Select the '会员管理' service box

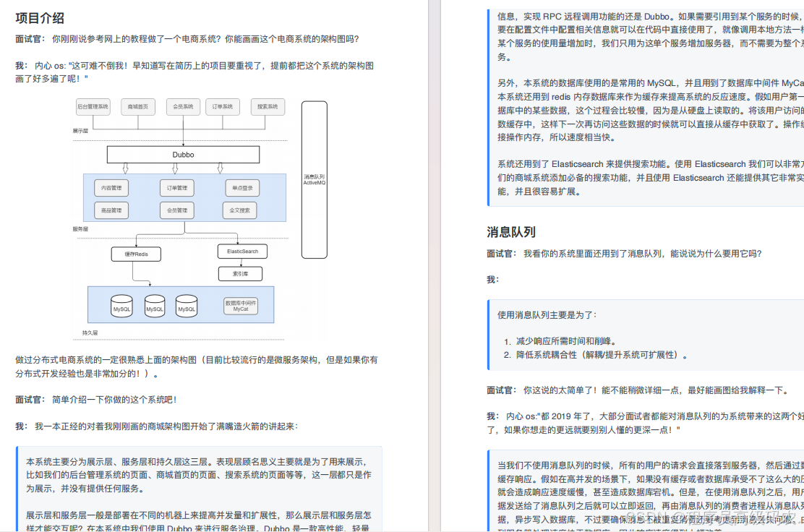[177, 210]
